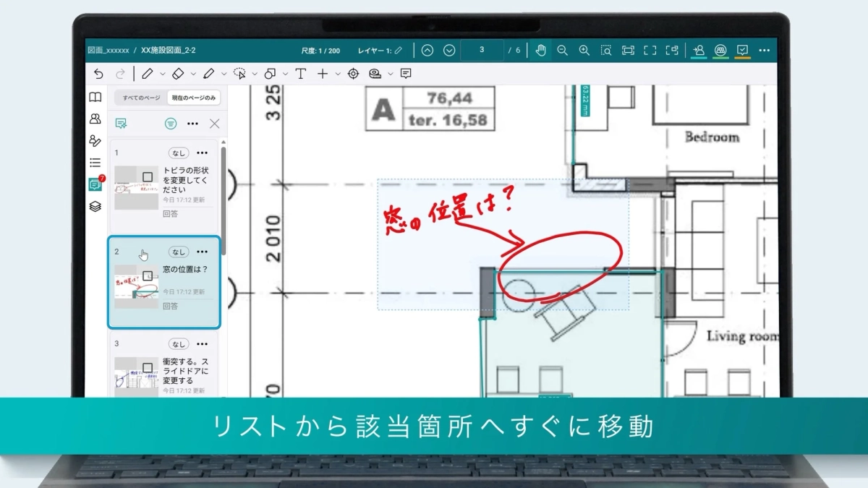Open status なし dropdown on comment 1
This screenshot has width=868, height=488.
tap(179, 153)
